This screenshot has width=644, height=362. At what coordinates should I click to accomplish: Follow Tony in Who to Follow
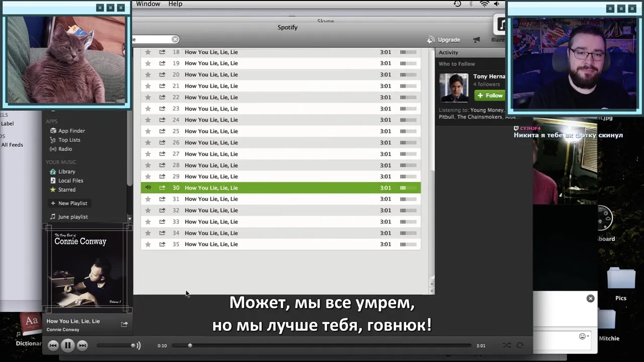[490, 96]
